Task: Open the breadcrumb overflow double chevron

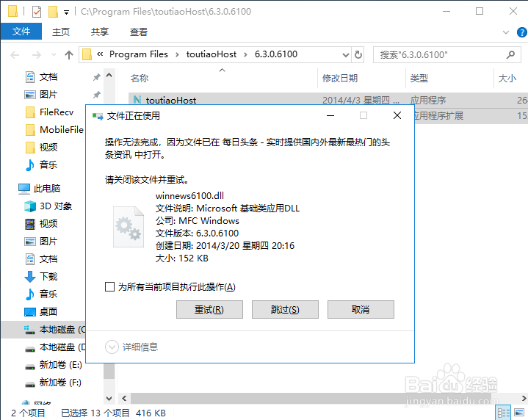Action: [100, 54]
